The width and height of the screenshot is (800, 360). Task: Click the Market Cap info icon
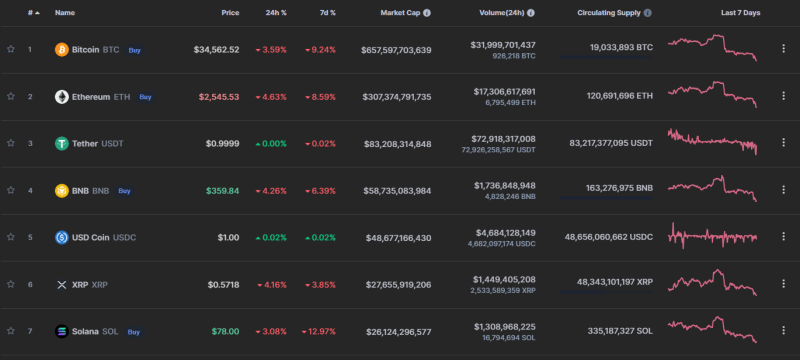pos(427,13)
